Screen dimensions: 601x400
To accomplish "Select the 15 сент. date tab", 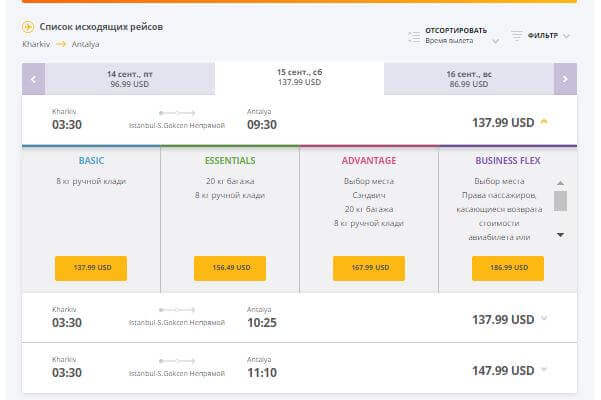I will pyautogui.click(x=299, y=78).
